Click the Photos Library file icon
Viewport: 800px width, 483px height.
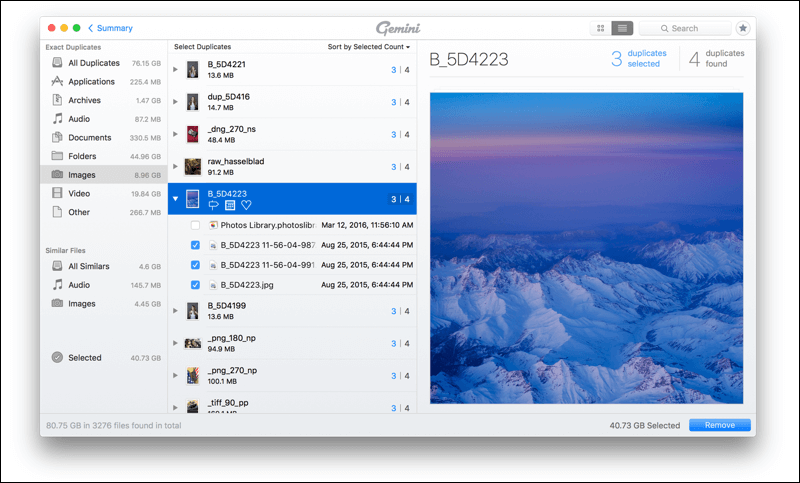[213, 225]
